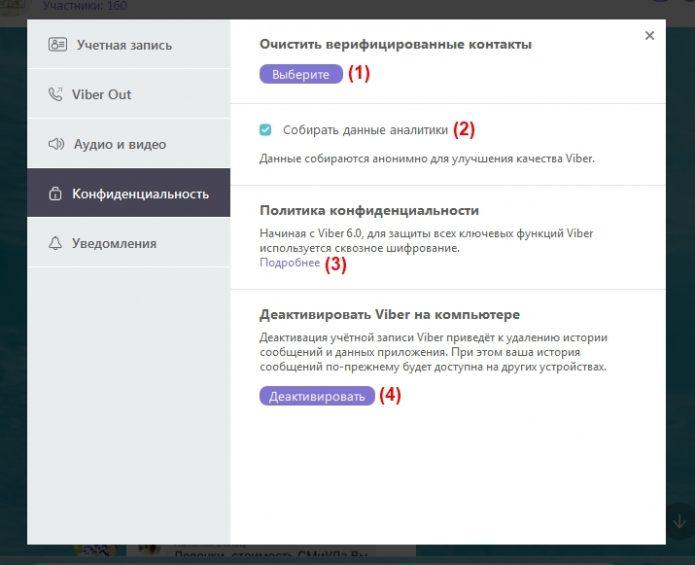Click the scroll-to-bottom arrow in the chat
The width and height of the screenshot is (695, 565).
(x=678, y=522)
